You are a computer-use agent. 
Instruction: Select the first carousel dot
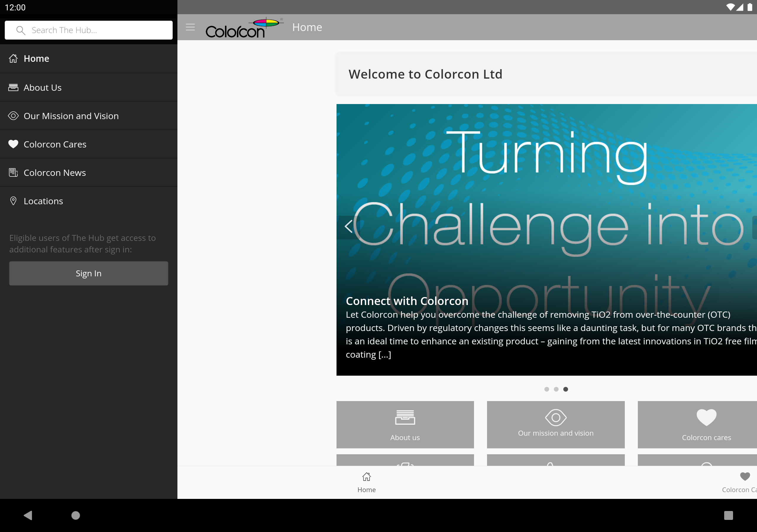(x=547, y=389)
